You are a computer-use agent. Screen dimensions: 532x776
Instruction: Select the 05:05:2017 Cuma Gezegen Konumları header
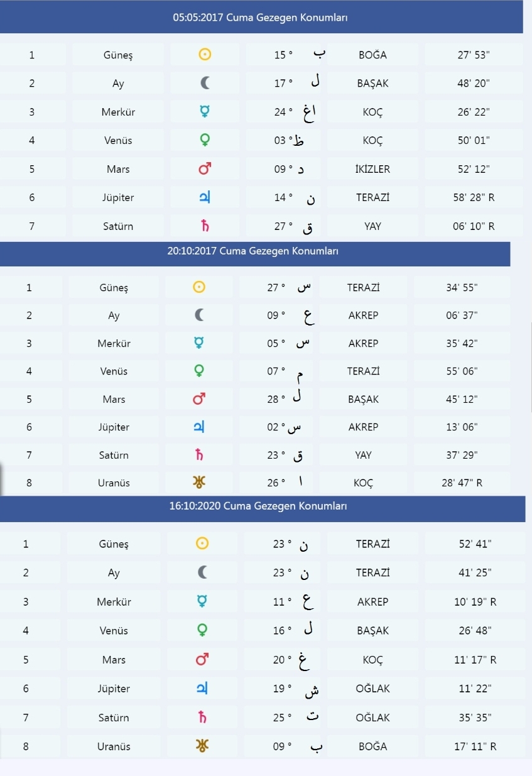(261, 18)
